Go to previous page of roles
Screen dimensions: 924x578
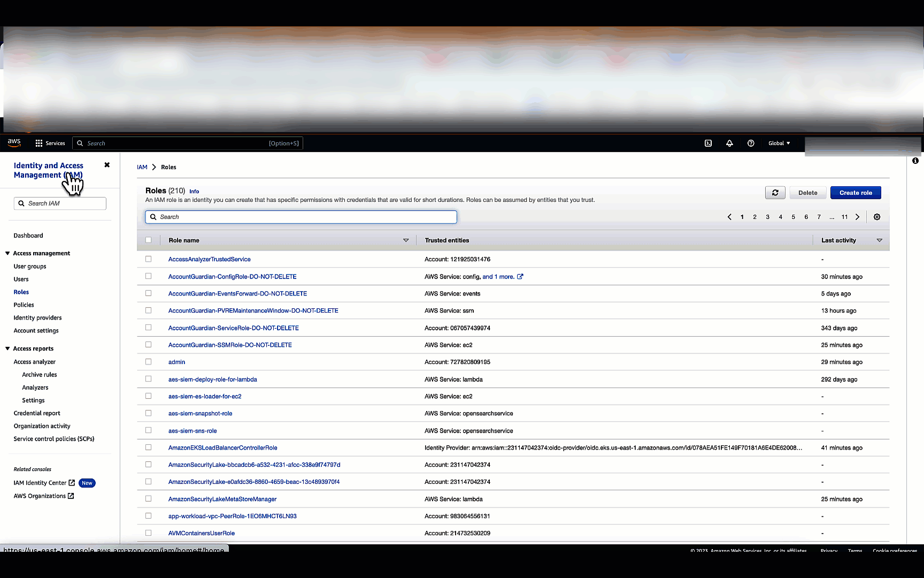729,217
